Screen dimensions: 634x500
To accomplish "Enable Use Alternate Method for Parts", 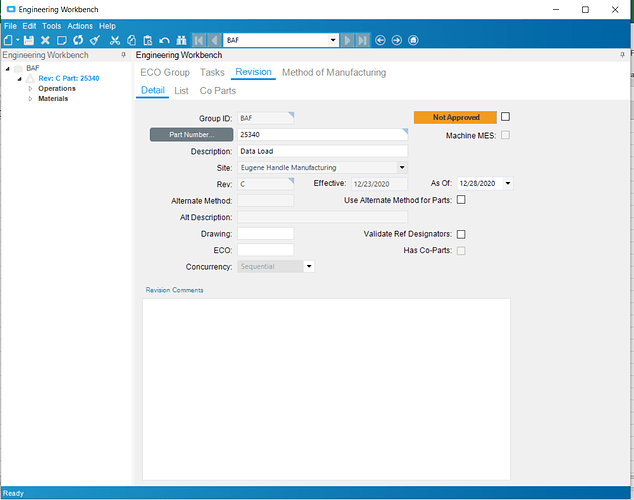I will click(x=461, y=200).
